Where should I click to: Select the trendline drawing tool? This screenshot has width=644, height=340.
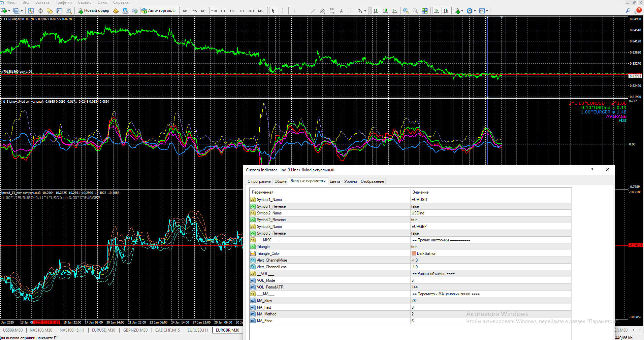coord(313,11)
